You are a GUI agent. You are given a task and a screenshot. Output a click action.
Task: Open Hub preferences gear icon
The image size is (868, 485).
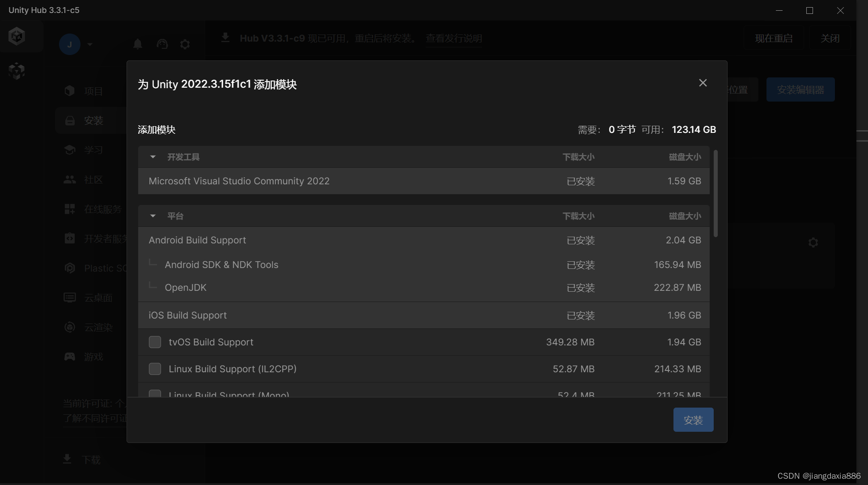(x=185, y=44)
